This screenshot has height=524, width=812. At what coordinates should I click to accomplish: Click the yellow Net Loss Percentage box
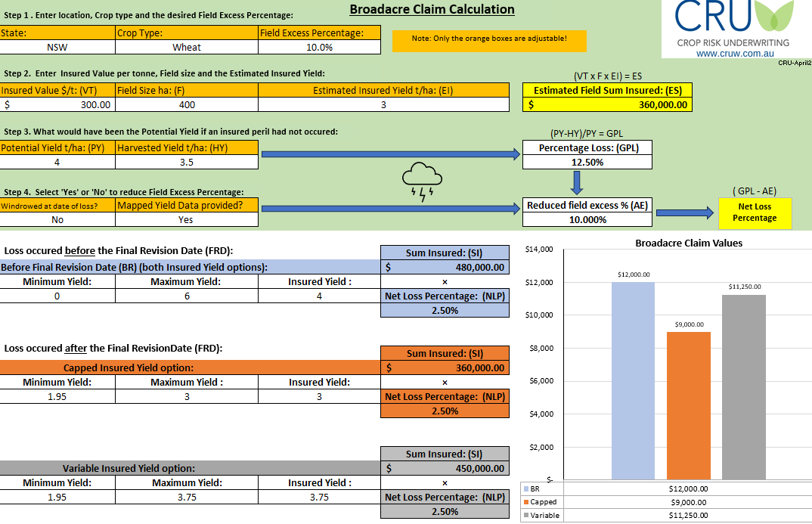(755, 212)
